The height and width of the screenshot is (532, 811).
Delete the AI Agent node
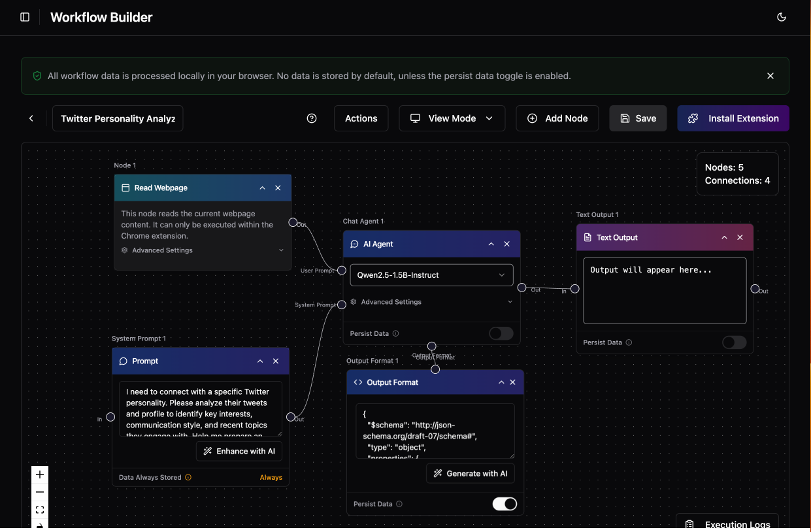pos(506,244)
